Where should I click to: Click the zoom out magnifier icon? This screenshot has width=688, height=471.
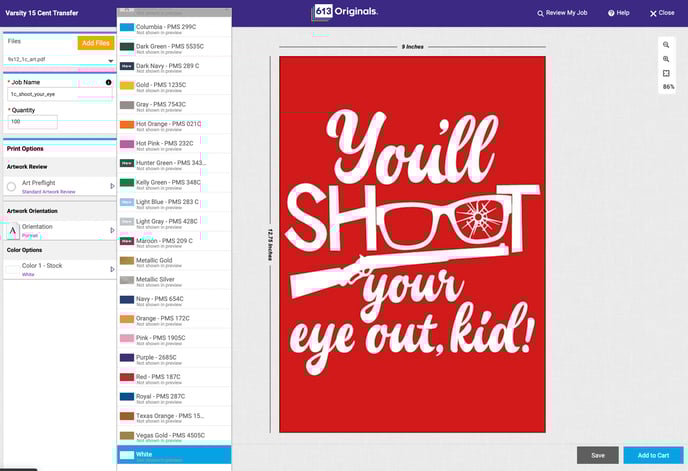[666, 45]
